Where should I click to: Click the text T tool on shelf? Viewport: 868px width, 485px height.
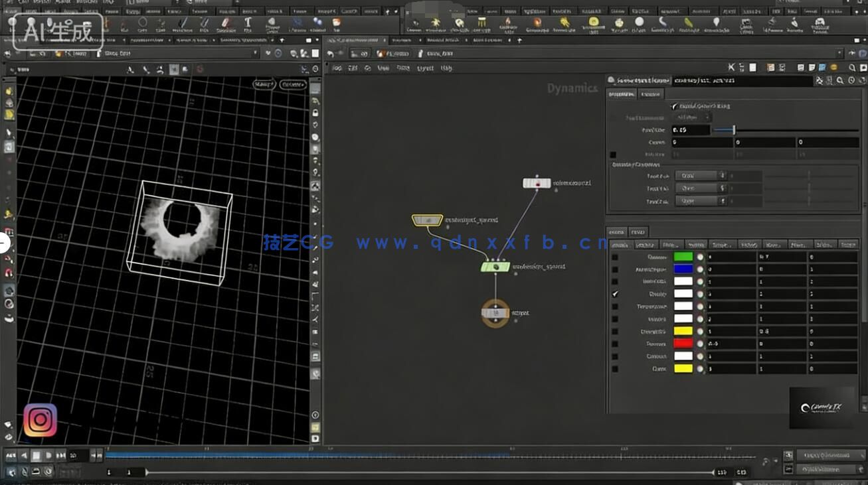click(x=248, y=23)
